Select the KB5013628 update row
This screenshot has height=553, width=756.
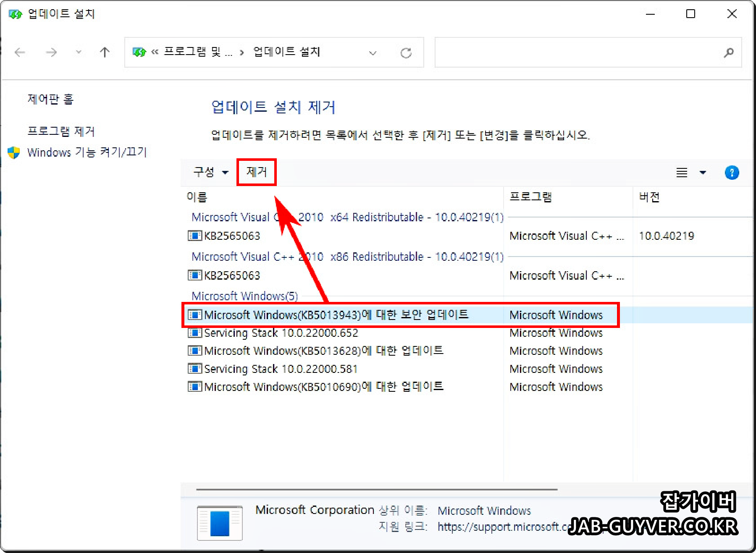point(324,351)
